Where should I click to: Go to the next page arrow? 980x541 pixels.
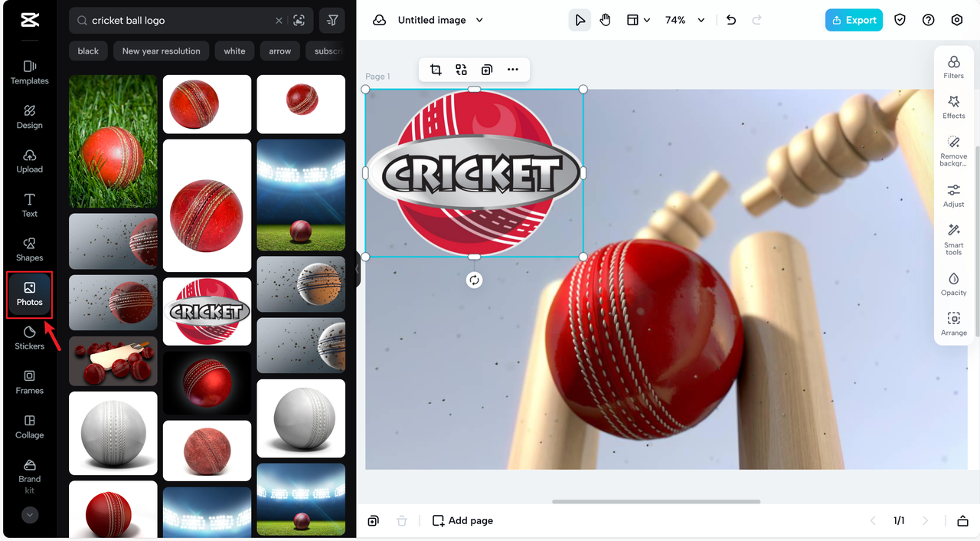925,521
